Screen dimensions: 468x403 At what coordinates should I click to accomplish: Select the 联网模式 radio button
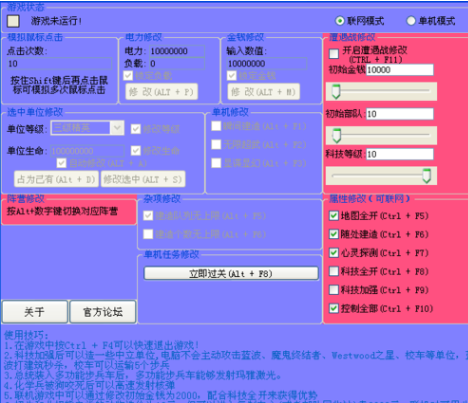pyautogui.click(x=339, y=21)
